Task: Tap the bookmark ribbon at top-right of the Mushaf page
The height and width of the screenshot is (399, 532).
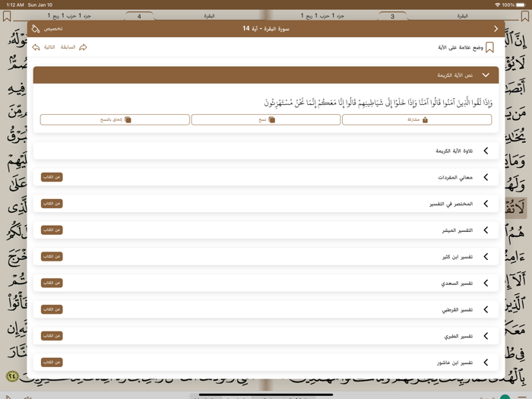Action: coord(525,16)
